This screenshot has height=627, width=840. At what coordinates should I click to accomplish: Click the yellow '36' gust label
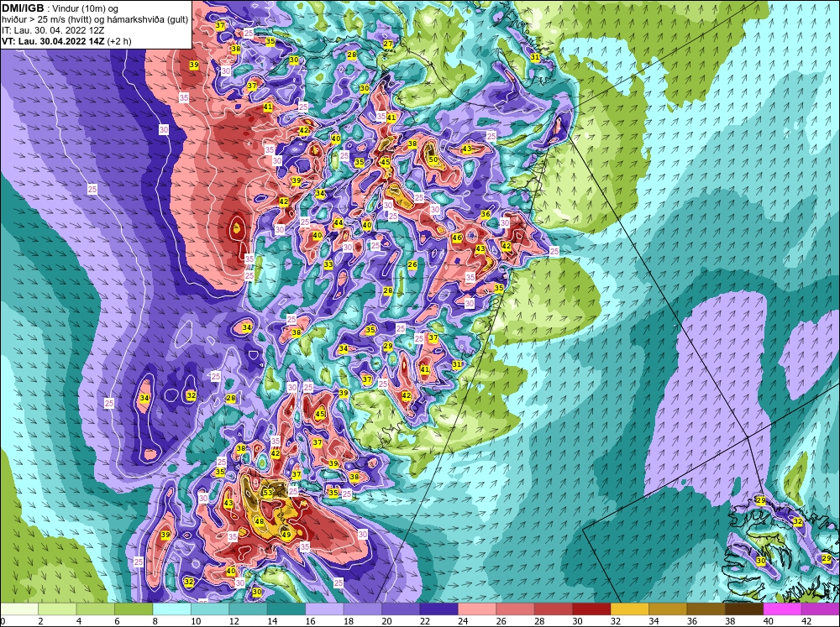[x=486, y=214]
